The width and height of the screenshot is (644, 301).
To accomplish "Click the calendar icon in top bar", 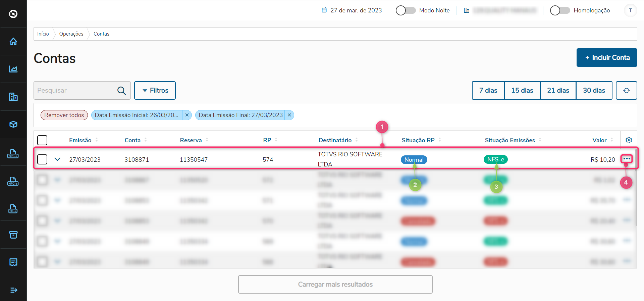I will coord(324,10).
